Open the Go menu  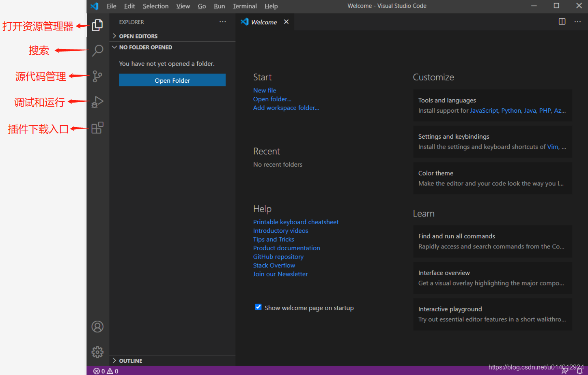[x=202, y=6]
